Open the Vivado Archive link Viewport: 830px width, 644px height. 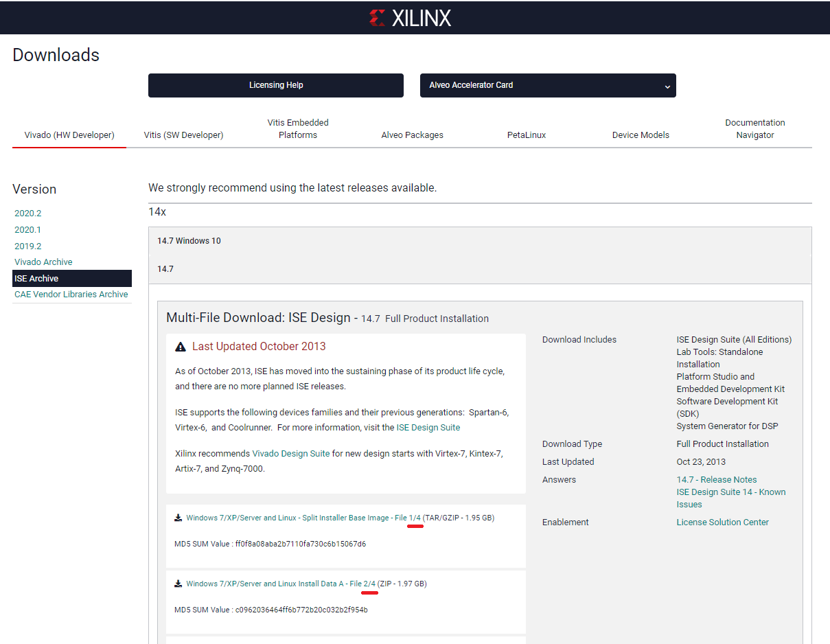point(43,262)
